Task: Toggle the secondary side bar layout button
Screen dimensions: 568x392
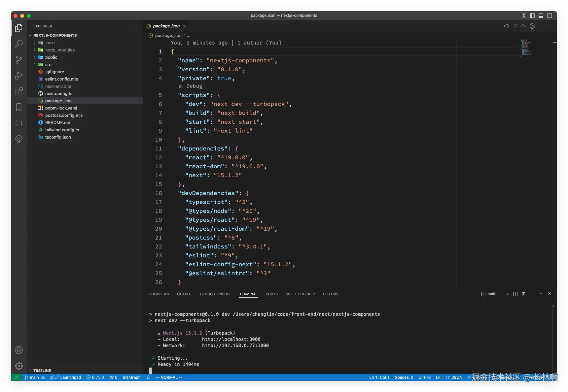Action: 550,16
